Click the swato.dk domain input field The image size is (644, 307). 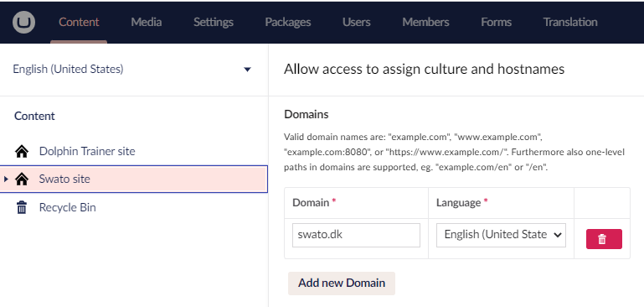(x=356, y=235)
